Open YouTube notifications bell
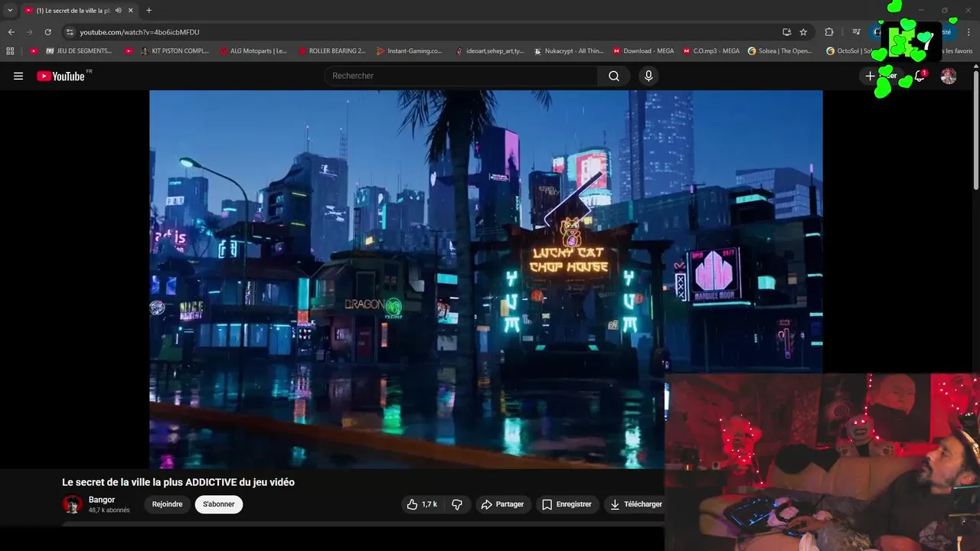Viewport: 980px width, 551px height. tap(920, 76)
